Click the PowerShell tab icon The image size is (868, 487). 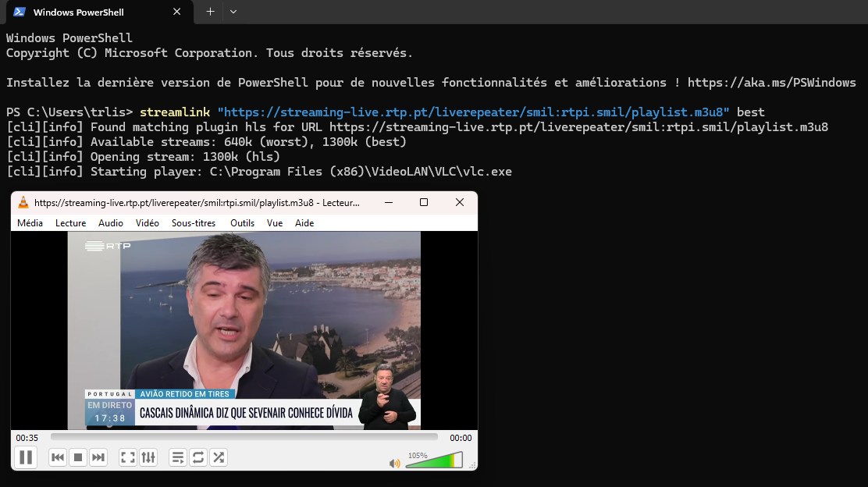tap(20, 12)
